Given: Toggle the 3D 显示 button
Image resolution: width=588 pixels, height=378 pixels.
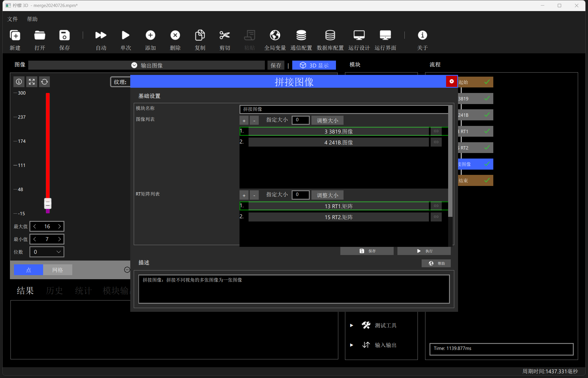Looking at the screenshot, I should click(x=314, y=65).
